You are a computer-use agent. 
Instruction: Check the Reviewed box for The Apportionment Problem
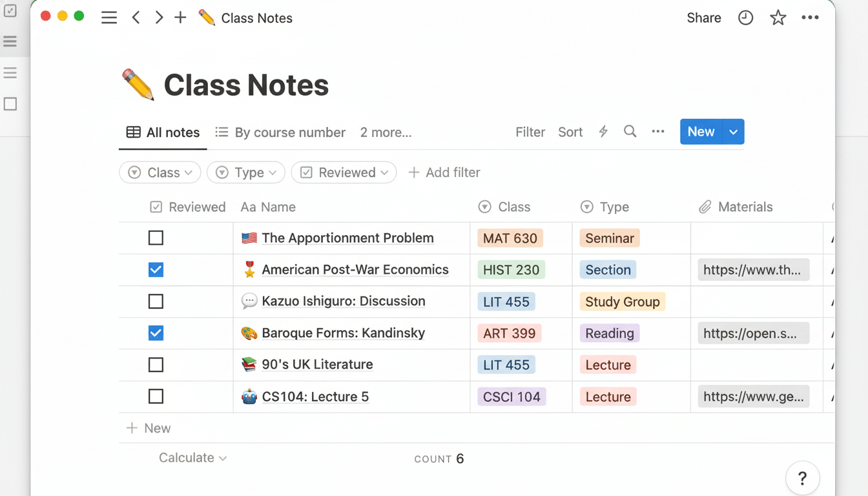point(156,238)
